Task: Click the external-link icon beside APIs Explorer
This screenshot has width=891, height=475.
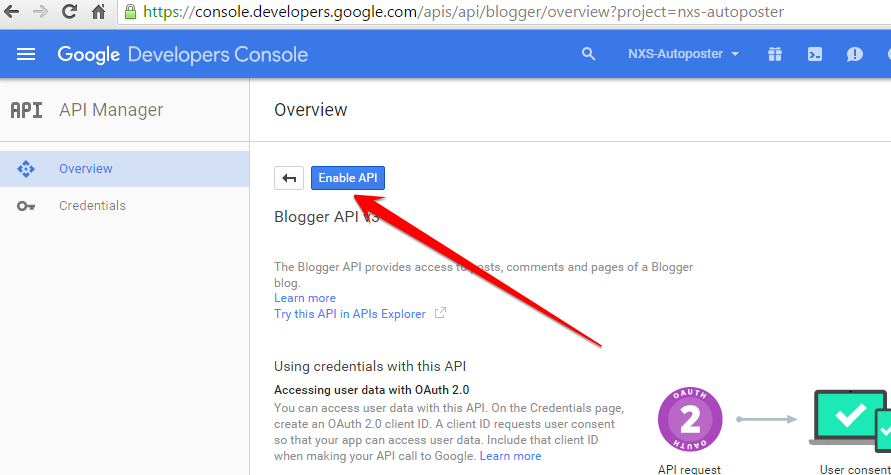Action: coord(440,313)
